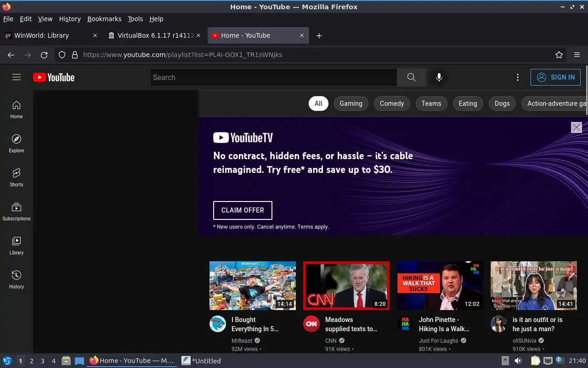Screen dimensions: 588x368
Task: Open the outfit-or-man video thumbnail
Action: click(534, 286)
